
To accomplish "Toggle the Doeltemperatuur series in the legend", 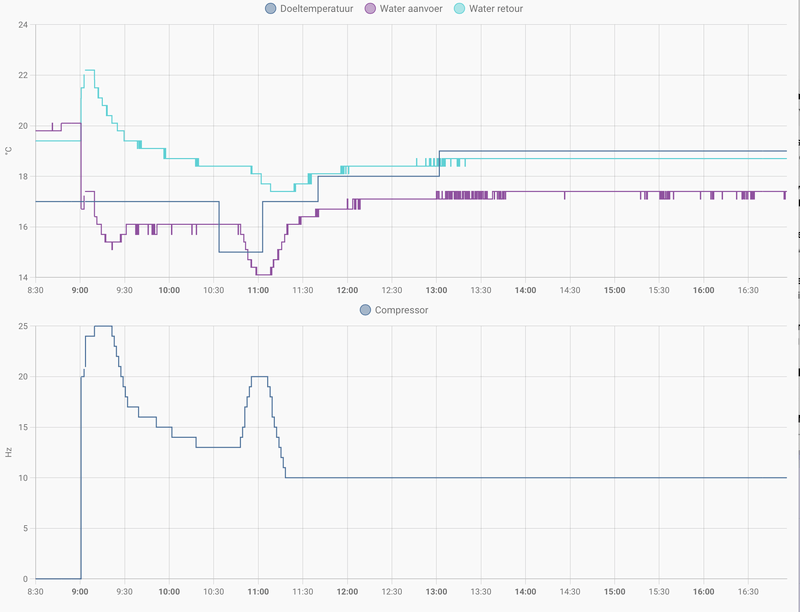I will tap(309, 9).
